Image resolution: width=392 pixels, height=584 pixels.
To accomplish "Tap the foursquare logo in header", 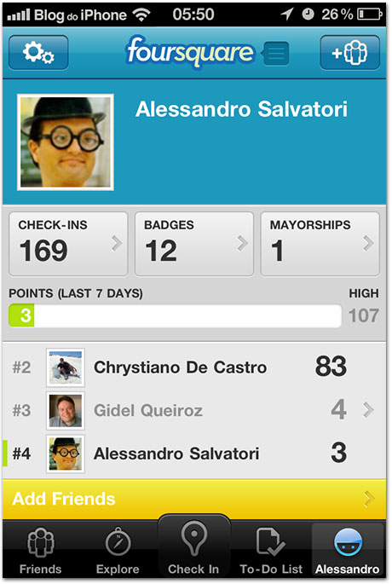I will (x=190, y=52).
